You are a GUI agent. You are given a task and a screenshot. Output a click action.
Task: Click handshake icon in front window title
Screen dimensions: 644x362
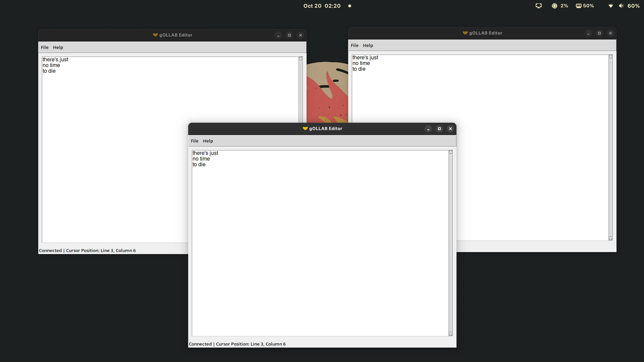(x=305, y=128)
